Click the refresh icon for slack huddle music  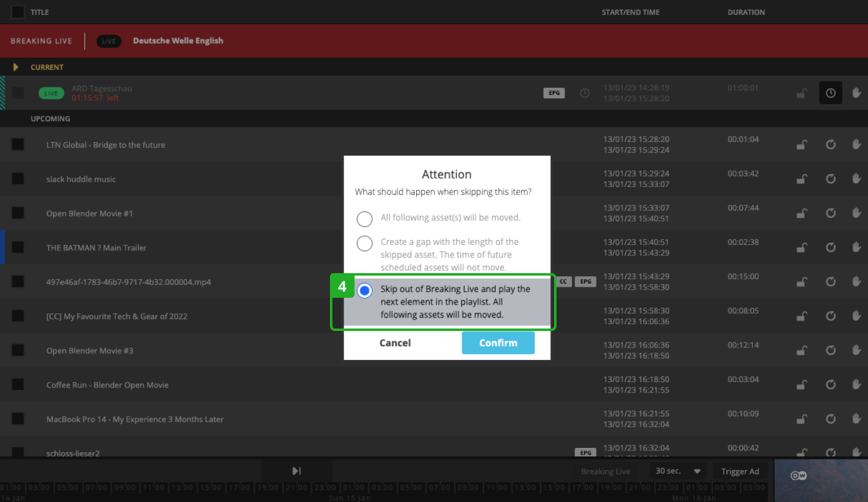[x=830, y=179]
